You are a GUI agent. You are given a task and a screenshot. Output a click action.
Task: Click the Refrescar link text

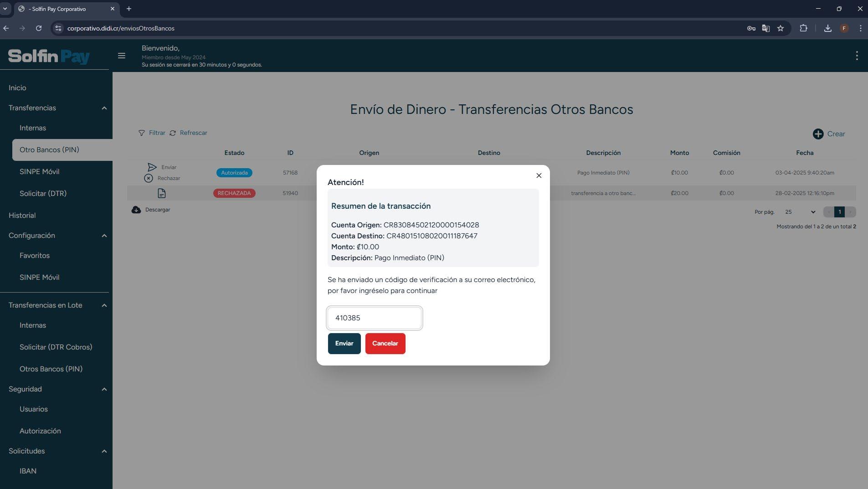193,133
